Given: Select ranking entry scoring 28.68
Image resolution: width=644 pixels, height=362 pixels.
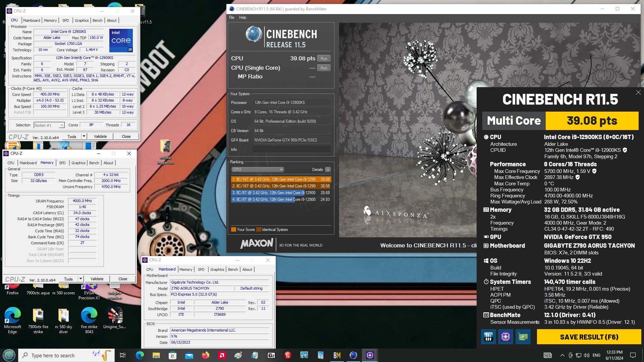Looking at the screenshot, I should point(281,193).
